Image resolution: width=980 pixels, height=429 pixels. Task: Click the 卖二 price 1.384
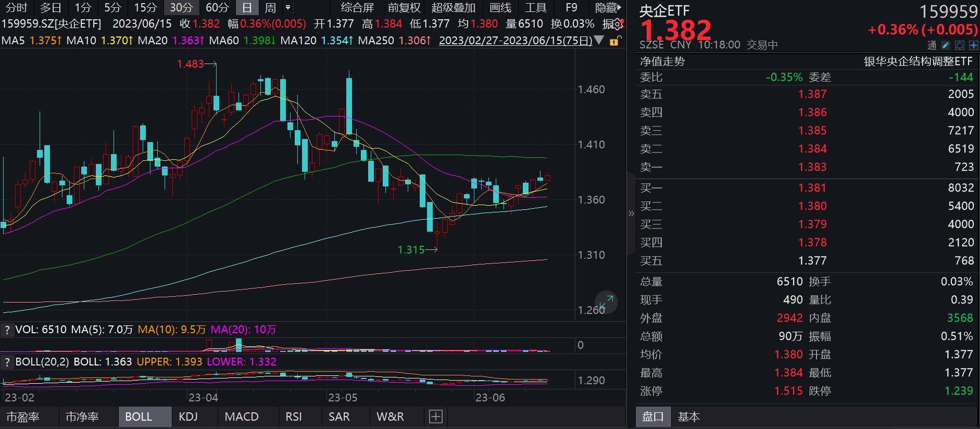[812, 149]
